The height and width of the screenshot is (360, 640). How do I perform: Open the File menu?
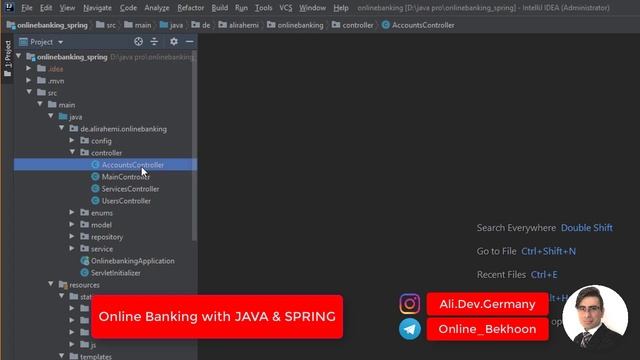tap(27, 8)
